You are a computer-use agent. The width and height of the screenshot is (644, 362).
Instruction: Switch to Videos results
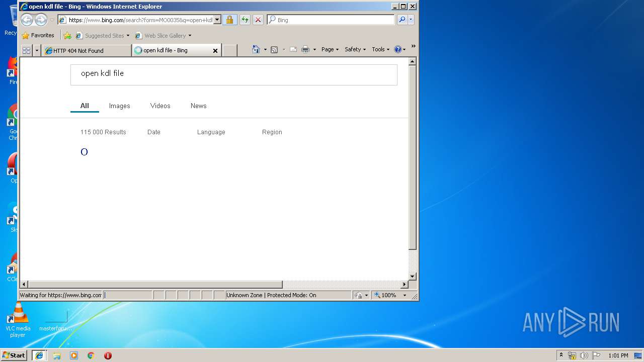(160, 106)
